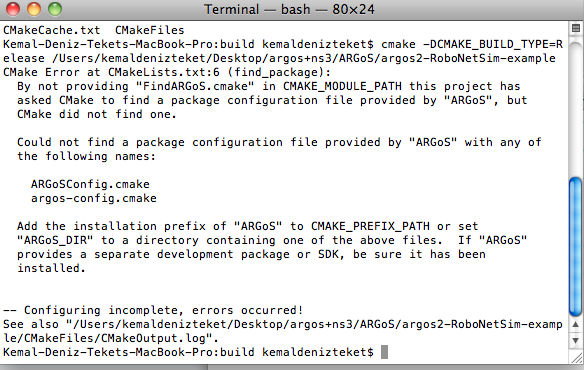Click the resize grip in window corner
Viewport: 584px width, 370px height.
tap(577, 358)
